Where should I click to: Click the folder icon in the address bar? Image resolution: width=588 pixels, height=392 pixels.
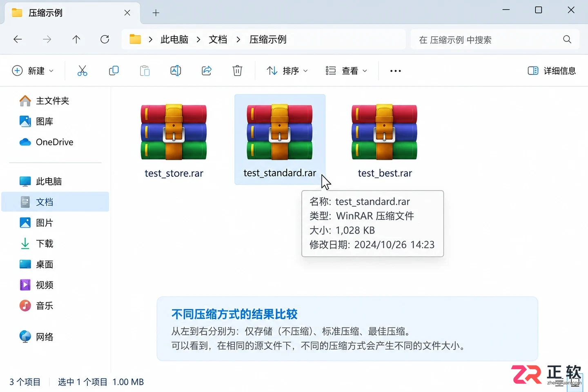point(135,39)
